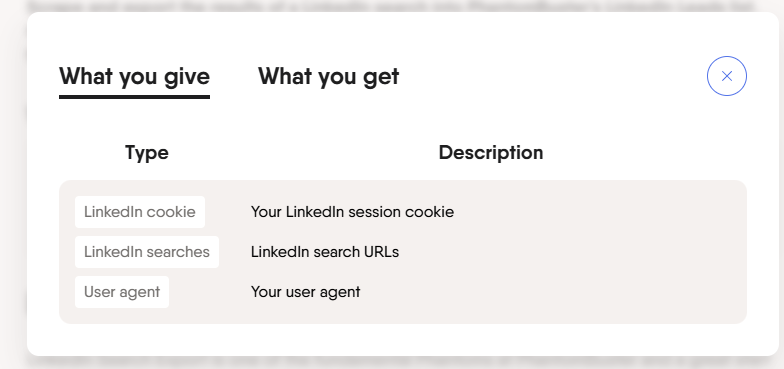
Task: Click the LinkedIn searches type tag
Action: click(147, 252)
